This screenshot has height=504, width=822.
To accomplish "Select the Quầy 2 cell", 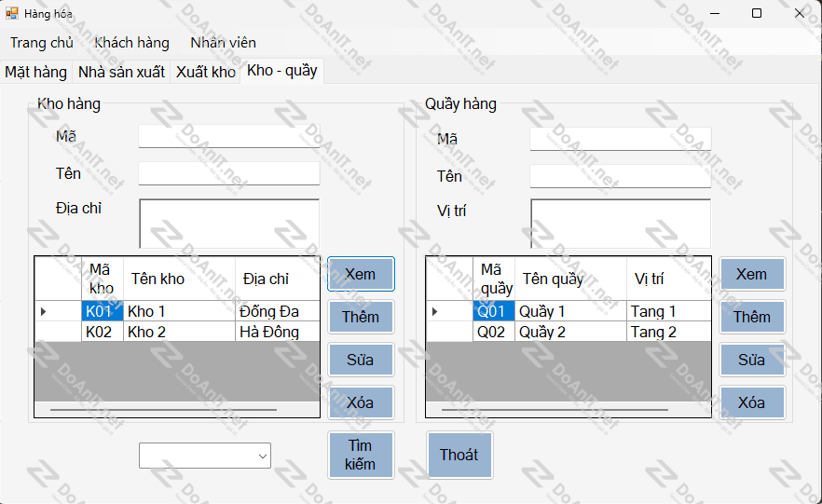I will coord(571,332).
